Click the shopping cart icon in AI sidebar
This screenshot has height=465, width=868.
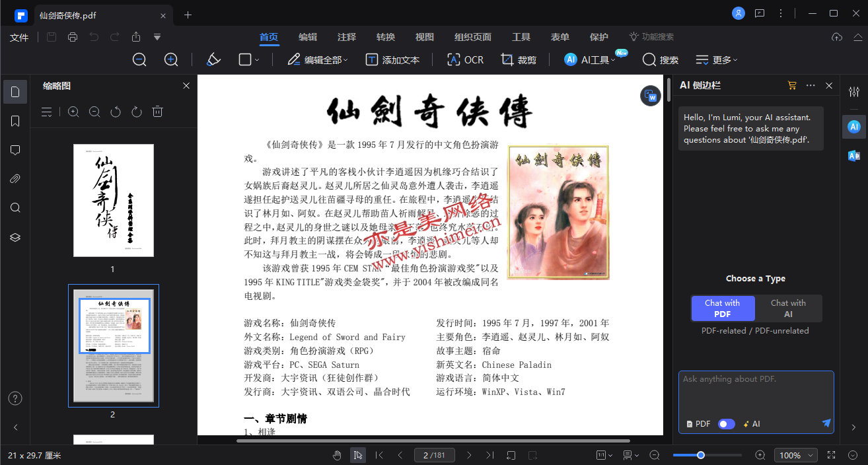[792, 85]
